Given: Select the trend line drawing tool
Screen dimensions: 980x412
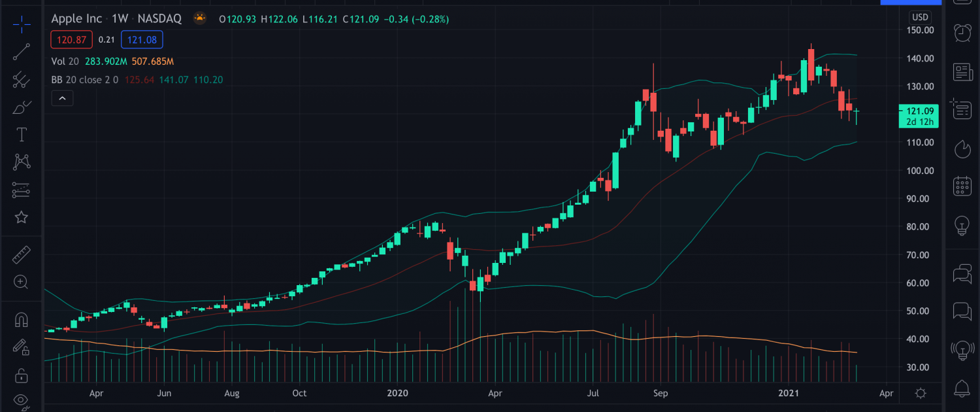Looking at the screenshot, I should tap(22, 52).
